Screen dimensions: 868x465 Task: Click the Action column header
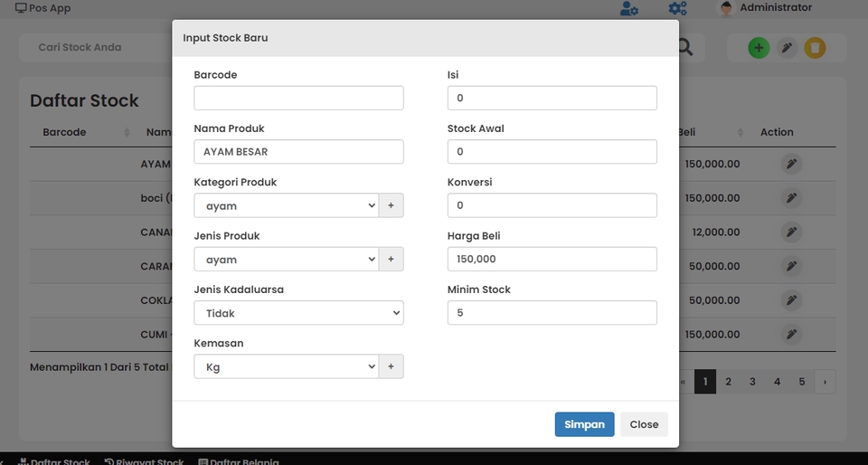pyautogui.click(x=777, y=132)
